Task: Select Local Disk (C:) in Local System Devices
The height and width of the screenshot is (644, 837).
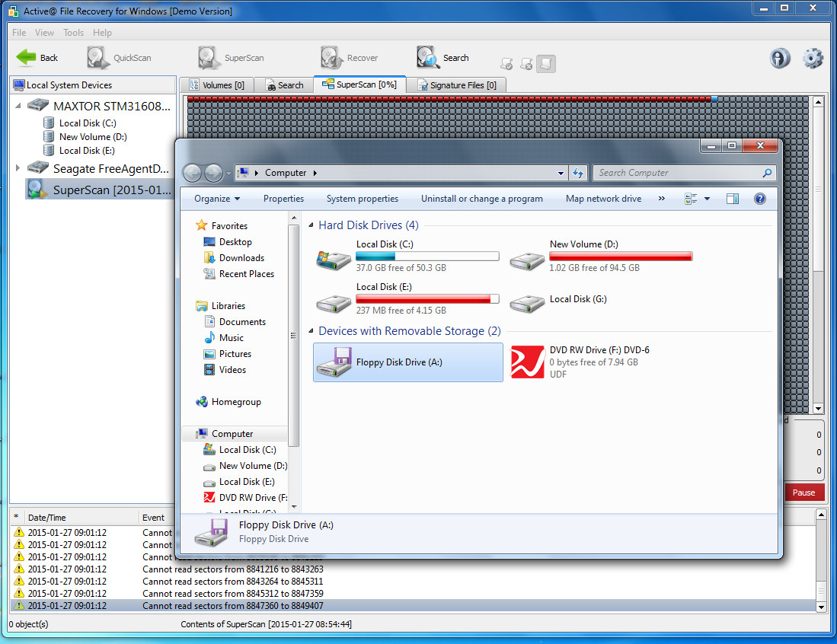Action: tap(87, 123)
